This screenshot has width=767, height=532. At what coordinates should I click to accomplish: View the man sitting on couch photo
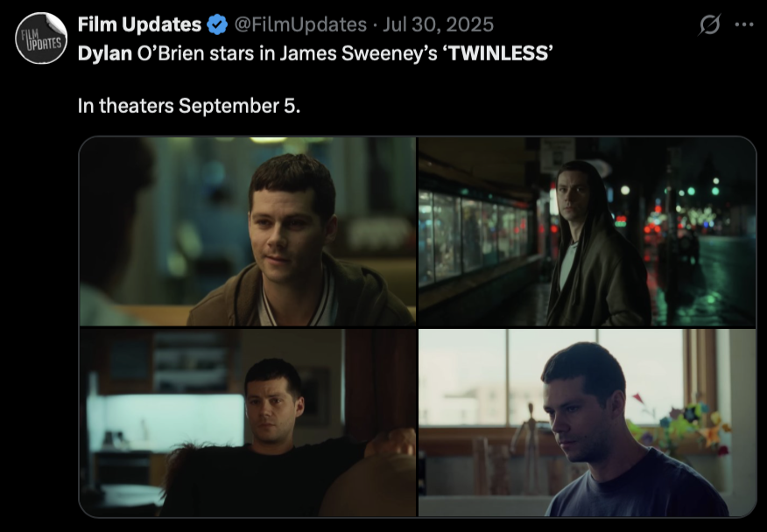click(x=248, y=423)
